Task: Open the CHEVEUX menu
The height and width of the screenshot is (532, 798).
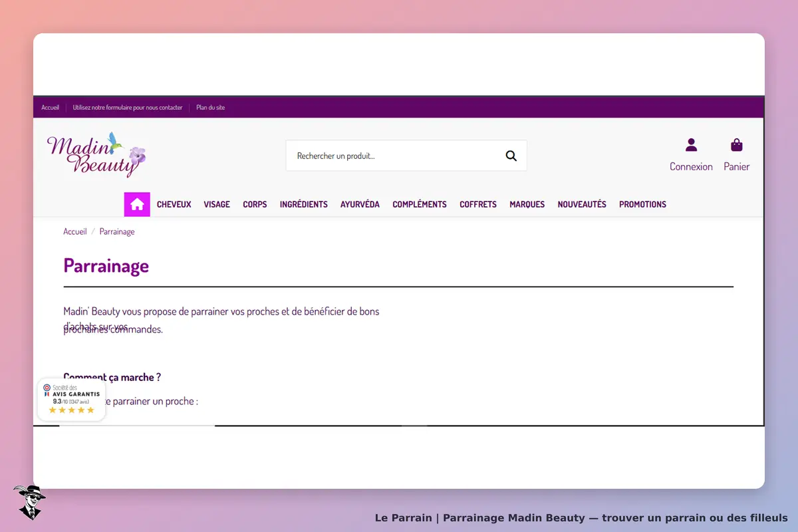Action: [x=174, y=205]
